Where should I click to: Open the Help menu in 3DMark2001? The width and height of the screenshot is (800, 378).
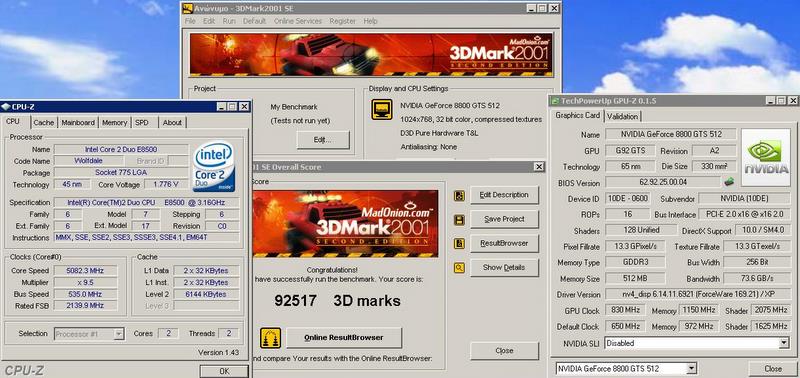(x=370, y=21)
